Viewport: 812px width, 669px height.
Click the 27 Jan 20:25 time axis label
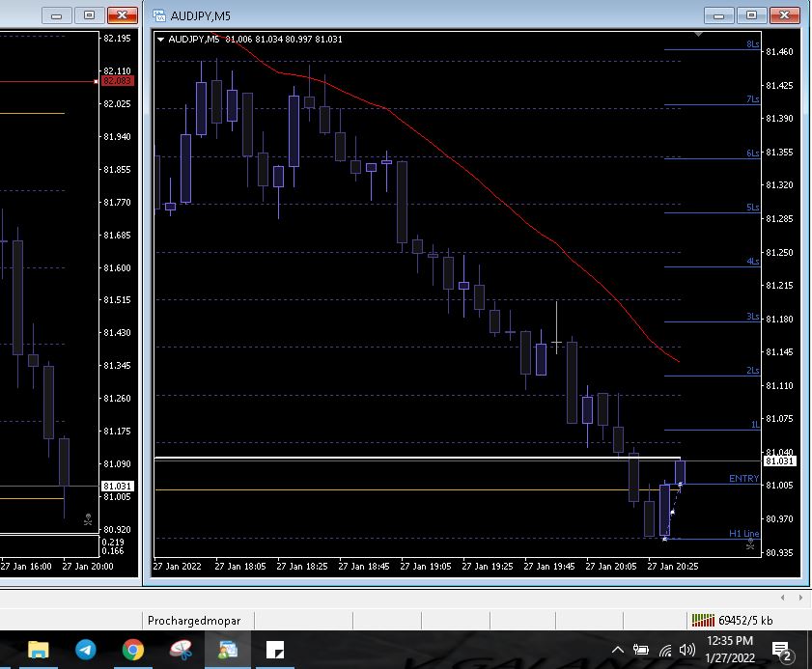(673, 566)
